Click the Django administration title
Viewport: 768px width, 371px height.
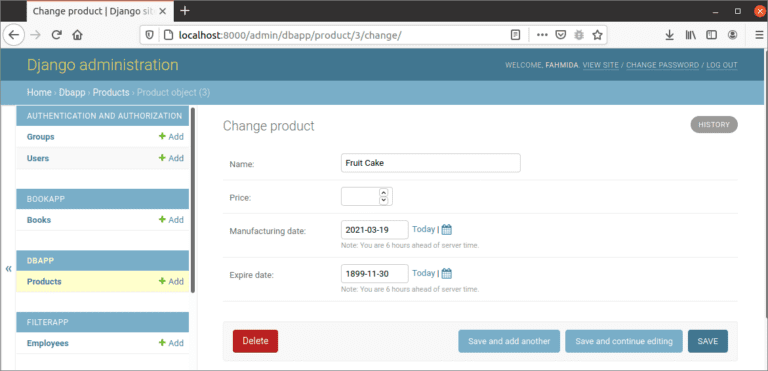[x=103, y=65]
